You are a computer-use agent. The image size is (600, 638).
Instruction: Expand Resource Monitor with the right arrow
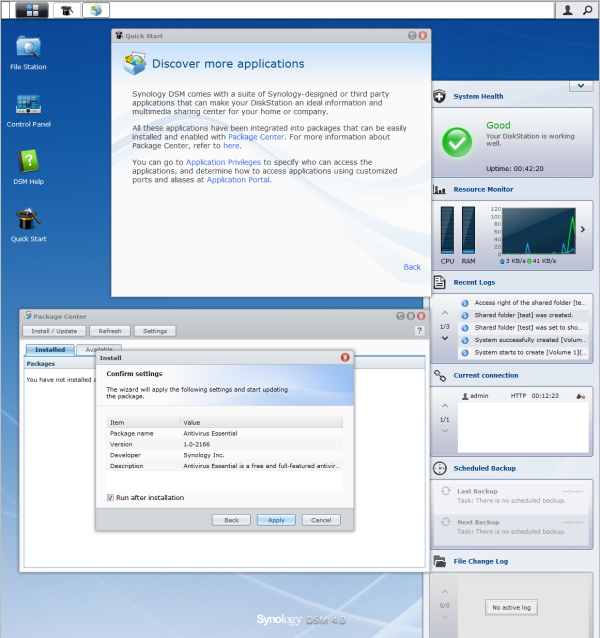(584, 229)
